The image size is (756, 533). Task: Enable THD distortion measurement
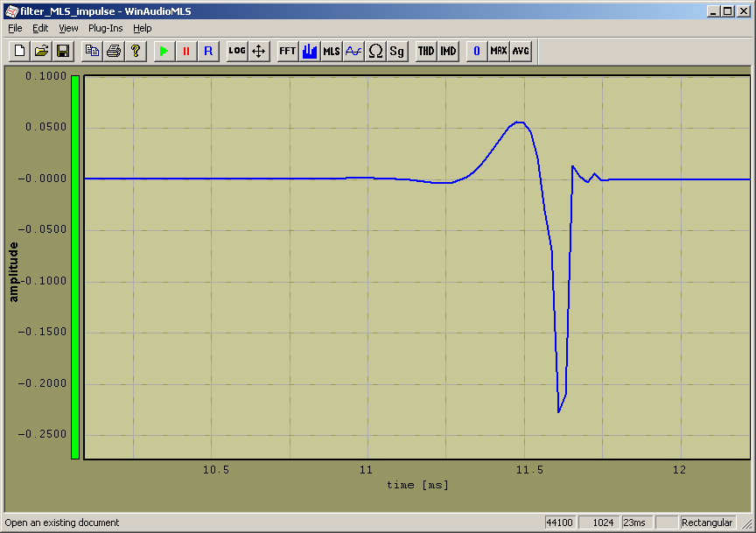pyautogui.click(x=426, y=51)
